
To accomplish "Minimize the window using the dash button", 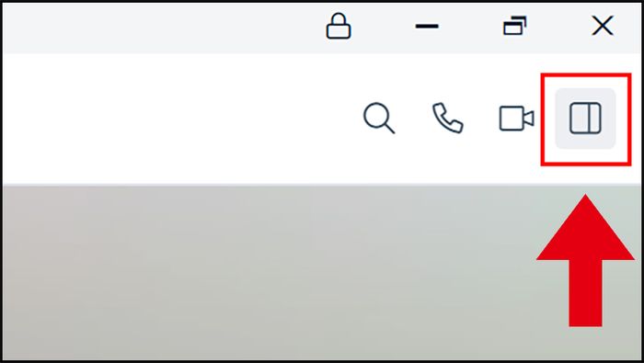I will coord(427,27).
